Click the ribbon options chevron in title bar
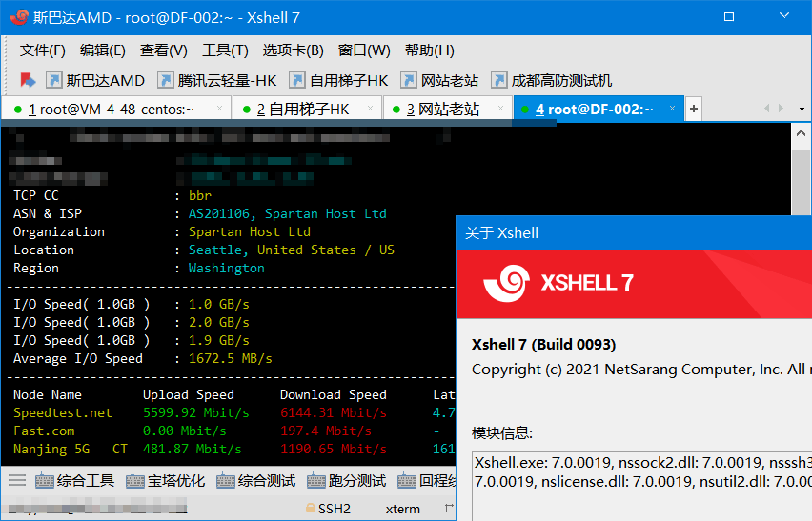Viewport: 812px width, 521px height. [x=784, y=16]
